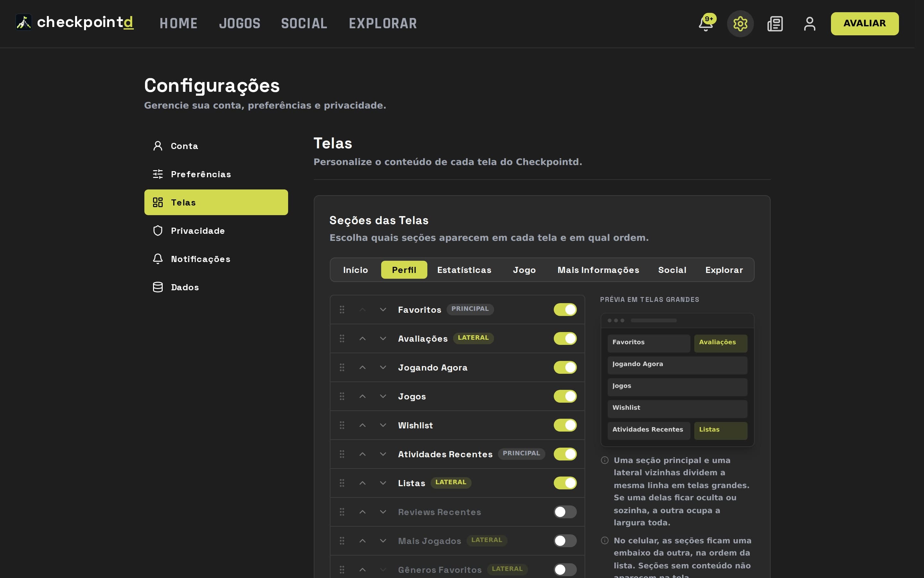The height and width of the screenshot is (578, 924).
Task: Move Jogos section up
Action: pos(362,396)
